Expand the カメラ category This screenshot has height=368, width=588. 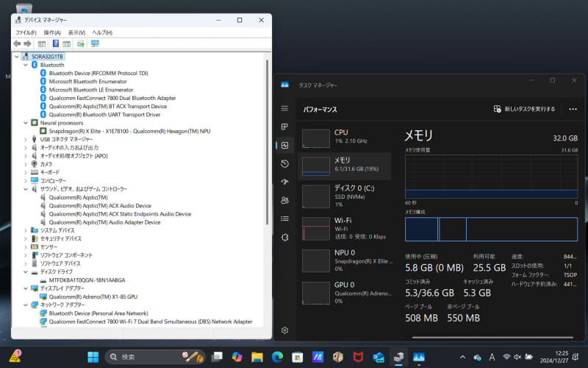[26, 164]
